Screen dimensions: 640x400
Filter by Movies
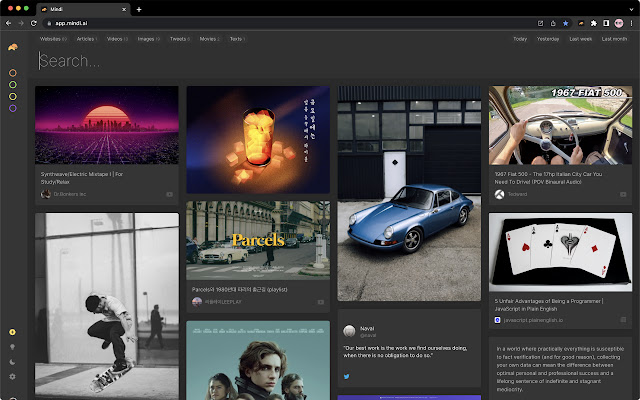(209, 39)
